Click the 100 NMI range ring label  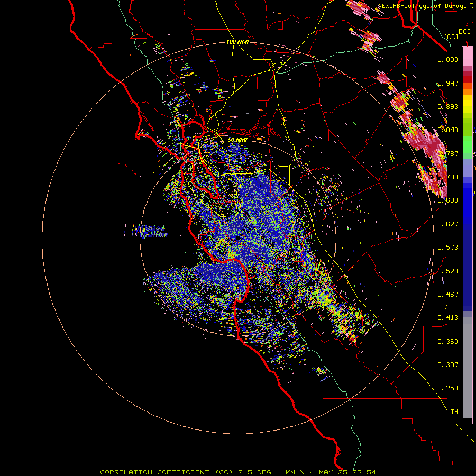point(237,42)
